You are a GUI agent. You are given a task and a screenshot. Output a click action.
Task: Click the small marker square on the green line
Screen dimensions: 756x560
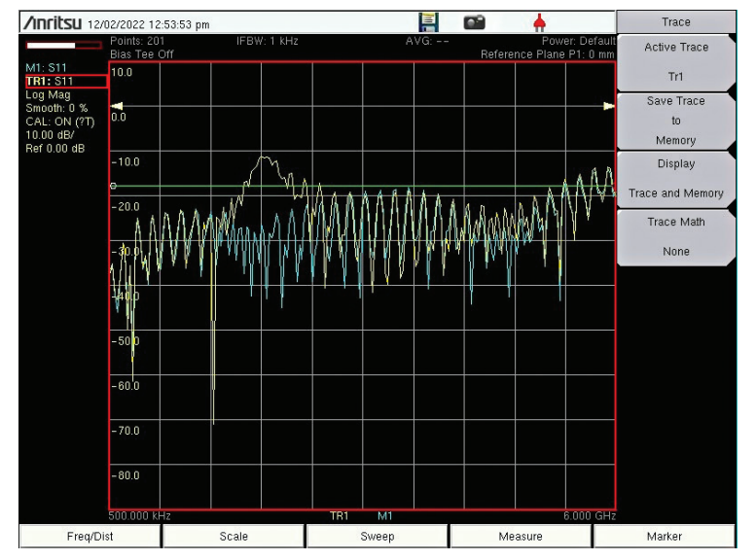coord(114,186)
